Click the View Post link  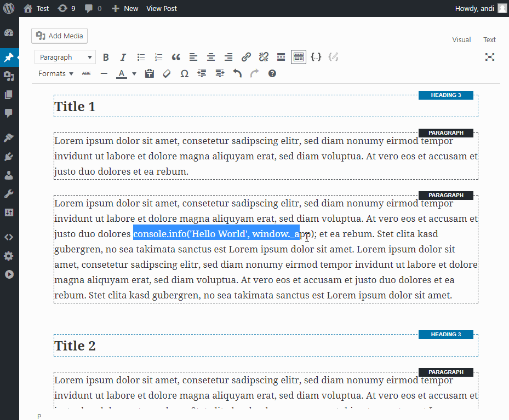pyautogui.click(x=161, y=8)
